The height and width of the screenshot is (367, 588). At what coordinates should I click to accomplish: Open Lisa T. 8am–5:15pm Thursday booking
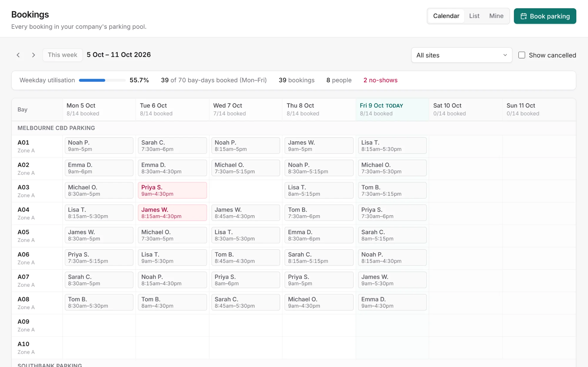(319, 190)
